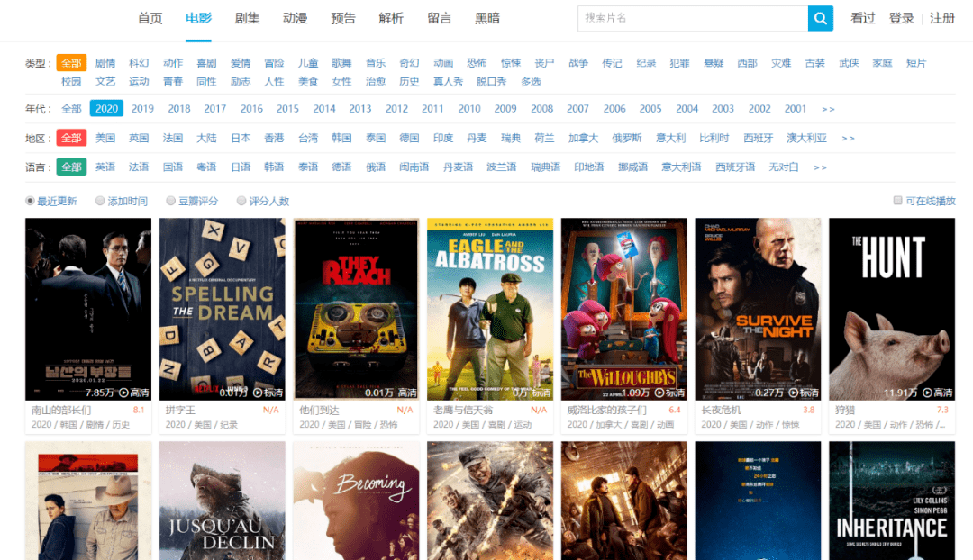Select the 豆瓣评分 sort radio button
Image resolution: width=973 pixels, height=560 pixels.
170,201
